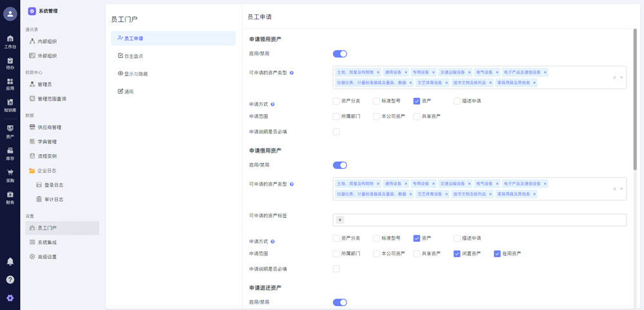The image size is (644, 310).
Task: Open the notifications bell
Action: click(x=10, y=262)
